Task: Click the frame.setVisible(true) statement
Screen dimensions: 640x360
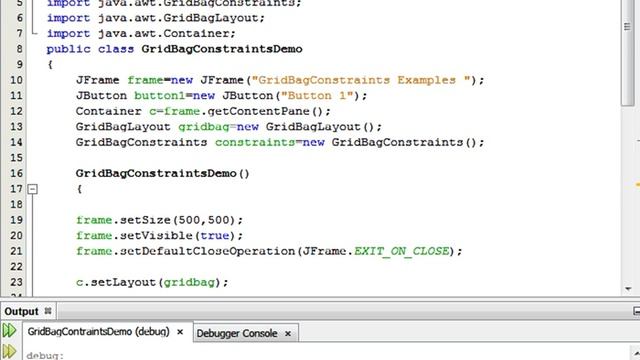Action: point(159,236)
